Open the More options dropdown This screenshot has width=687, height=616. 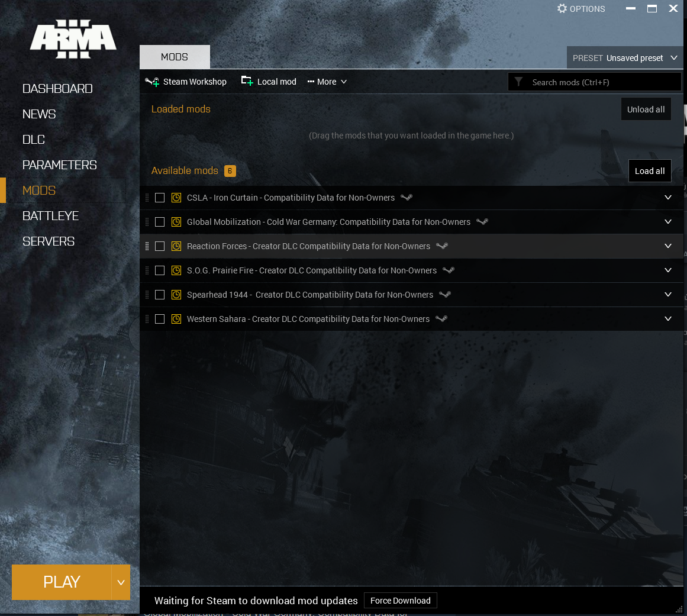(327, 82)
